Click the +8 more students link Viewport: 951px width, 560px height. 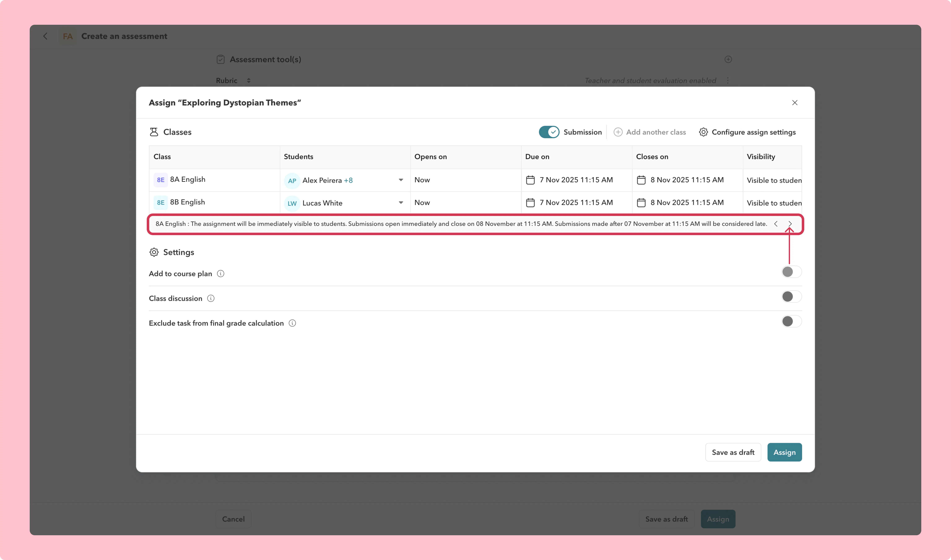pyautogui.click(x=348, y=180)
